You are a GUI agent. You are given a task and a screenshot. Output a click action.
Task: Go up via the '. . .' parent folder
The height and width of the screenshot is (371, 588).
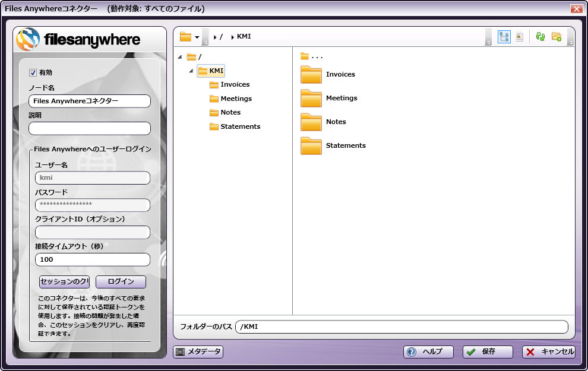(312, 56)
